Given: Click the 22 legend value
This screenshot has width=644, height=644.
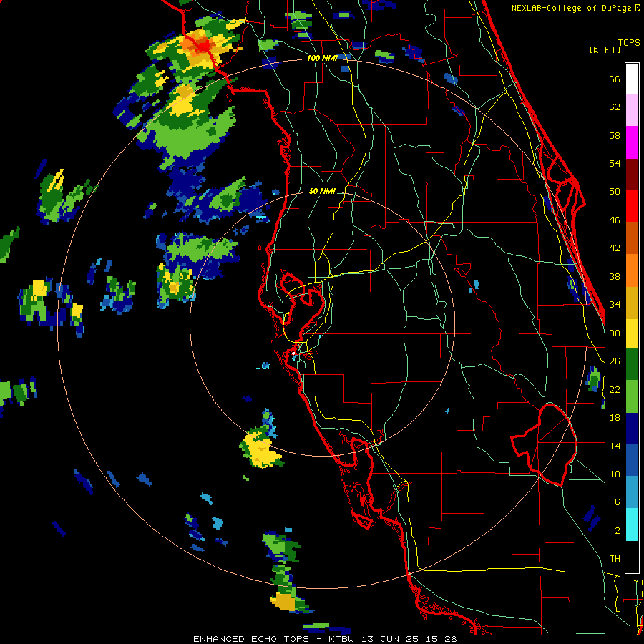Looking at the screenshot, I should (x=615, y=389).
